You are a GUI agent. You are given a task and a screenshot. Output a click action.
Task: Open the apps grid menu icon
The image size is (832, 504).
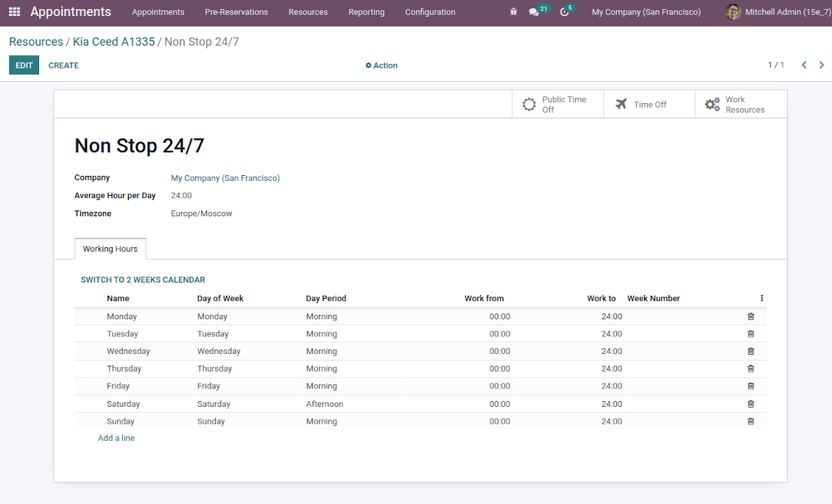click(15, 12)
